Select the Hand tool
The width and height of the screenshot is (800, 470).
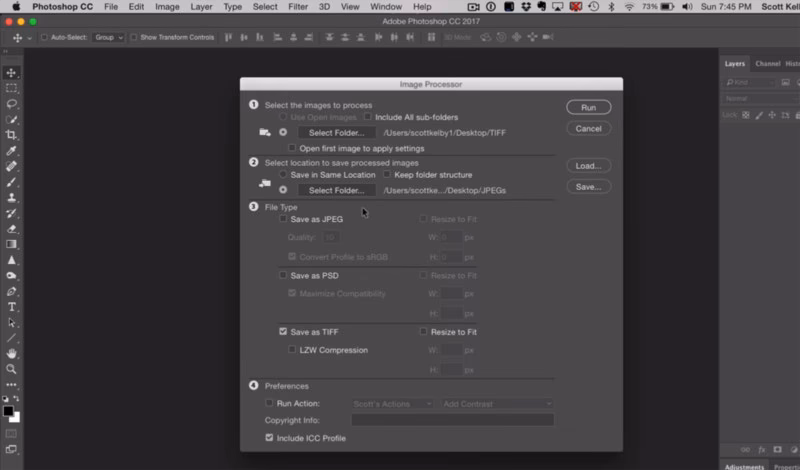(x=11, y=353)
